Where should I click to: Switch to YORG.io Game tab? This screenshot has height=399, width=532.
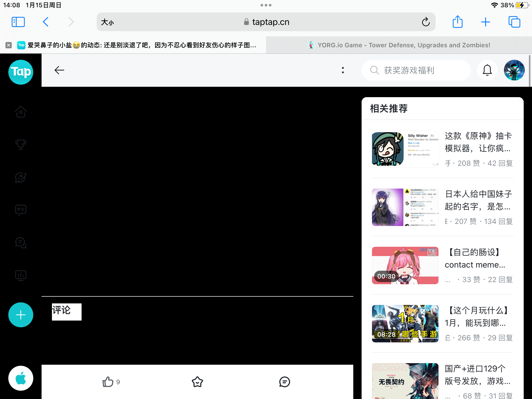399,45
